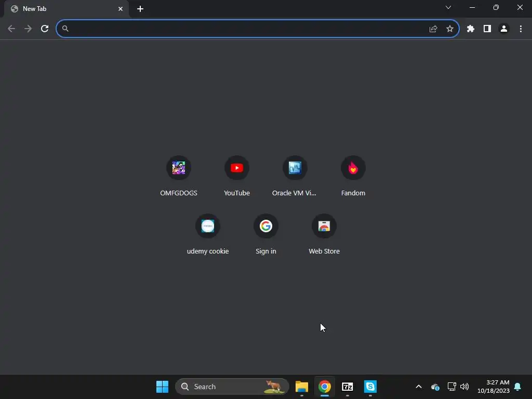The image size is (532, 399).
Task: Click the back navigation arrow
Action: (11, 29)
